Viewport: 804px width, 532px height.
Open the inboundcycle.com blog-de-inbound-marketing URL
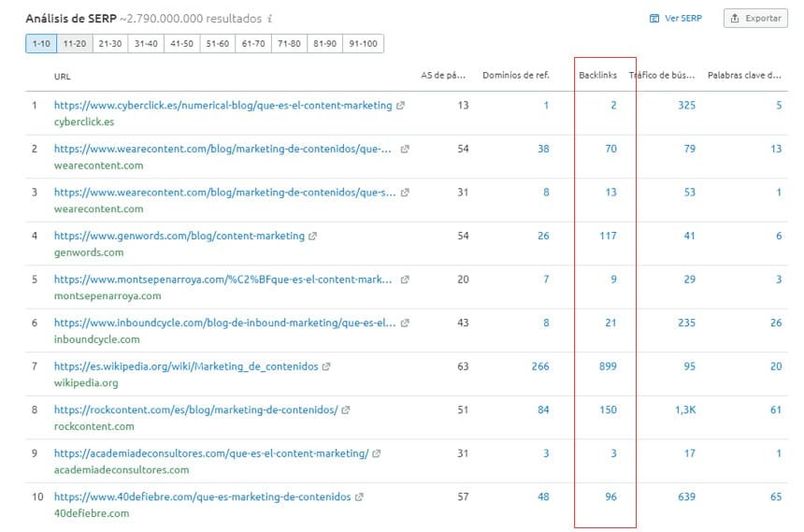[x=224, y=323]
